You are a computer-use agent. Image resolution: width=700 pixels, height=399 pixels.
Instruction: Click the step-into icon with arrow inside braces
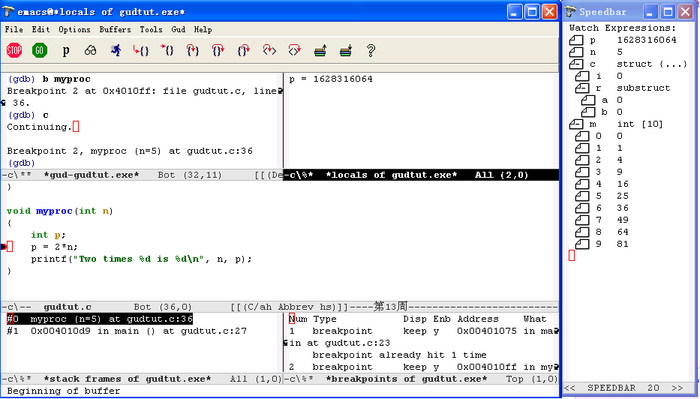192,50
